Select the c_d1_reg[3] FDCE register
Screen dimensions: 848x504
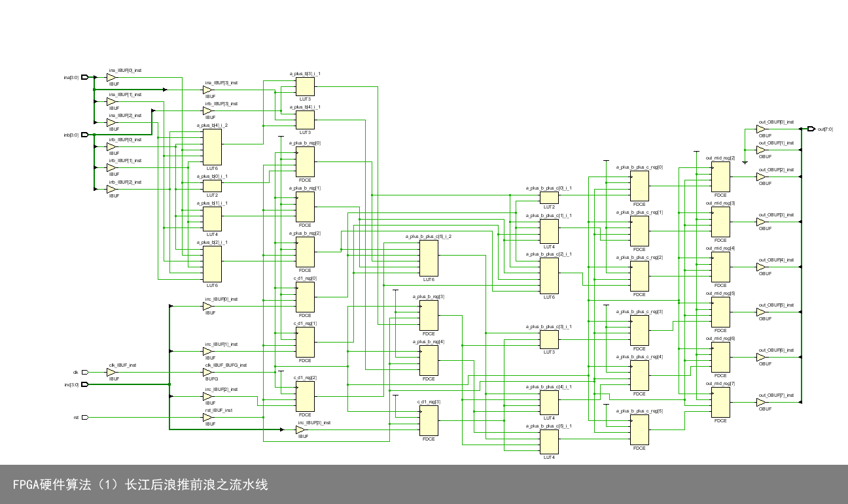point(429,420)
